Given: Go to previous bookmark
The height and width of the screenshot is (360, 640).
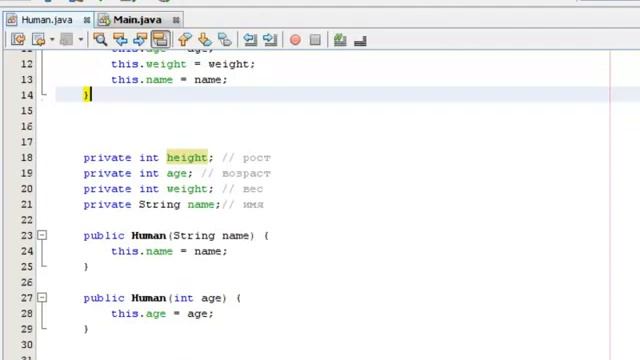Looking at the screenshot, I should (184, 40).
